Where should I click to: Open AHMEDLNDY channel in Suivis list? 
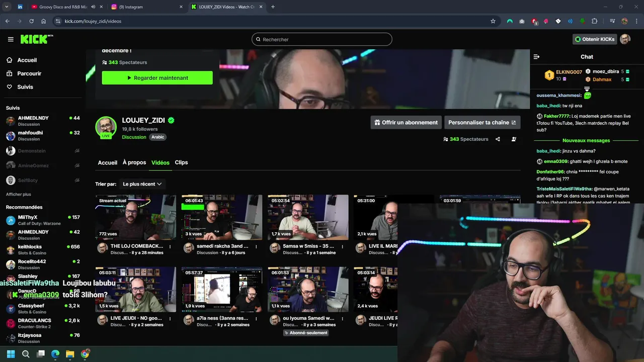(42, 121)
